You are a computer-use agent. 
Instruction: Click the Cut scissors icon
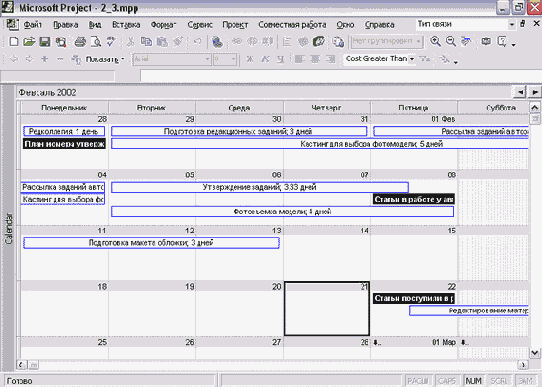pyautogui.click(x=130, y=42)
